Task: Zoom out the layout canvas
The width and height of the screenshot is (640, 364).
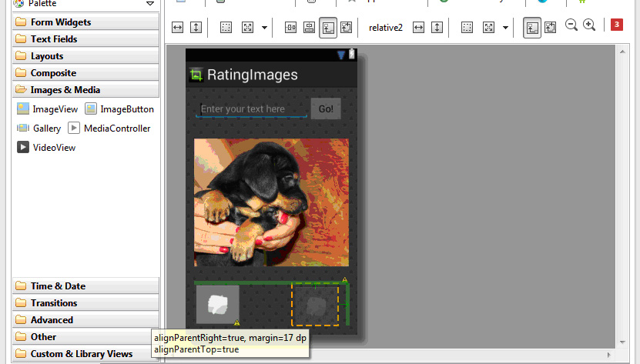Action: click(x=571, y=25)
